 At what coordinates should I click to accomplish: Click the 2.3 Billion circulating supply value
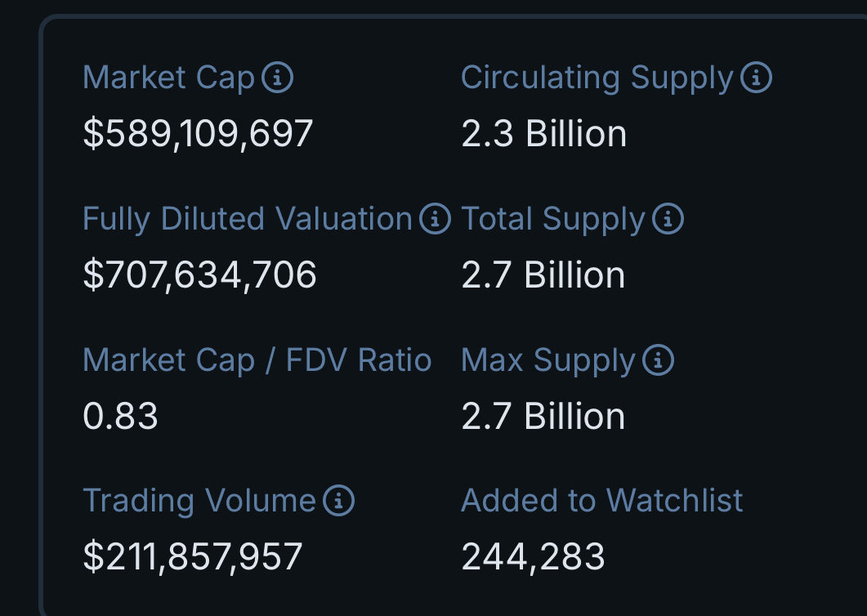click(x=544, y=134)
